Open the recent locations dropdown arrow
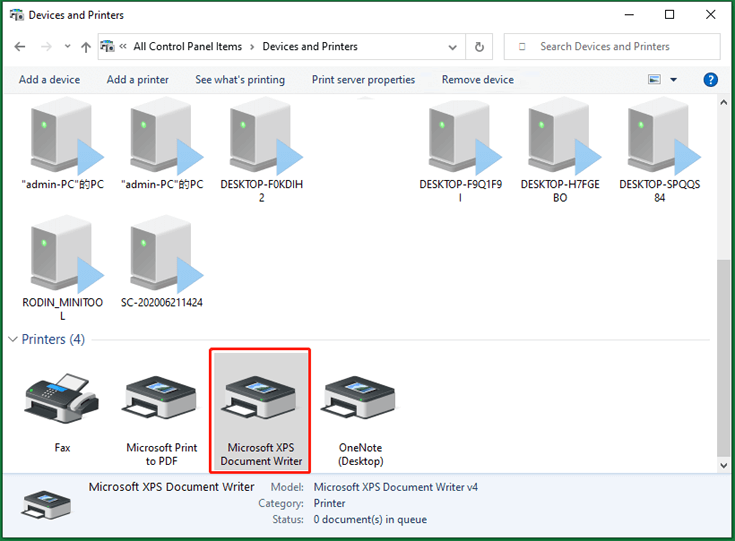This screenshot has width=735, height=541. pos(68,46)
